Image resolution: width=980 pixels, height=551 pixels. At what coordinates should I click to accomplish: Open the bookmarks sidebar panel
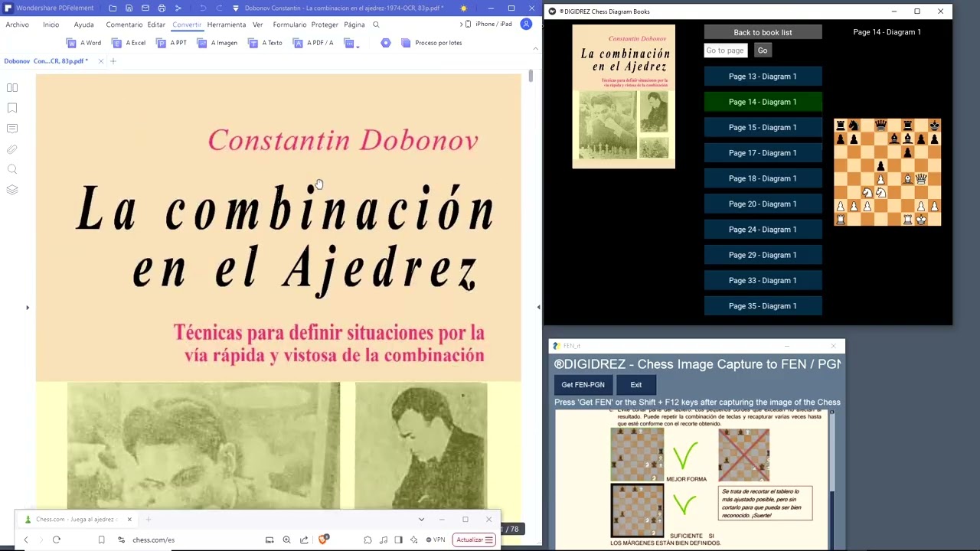pos(12,108)
